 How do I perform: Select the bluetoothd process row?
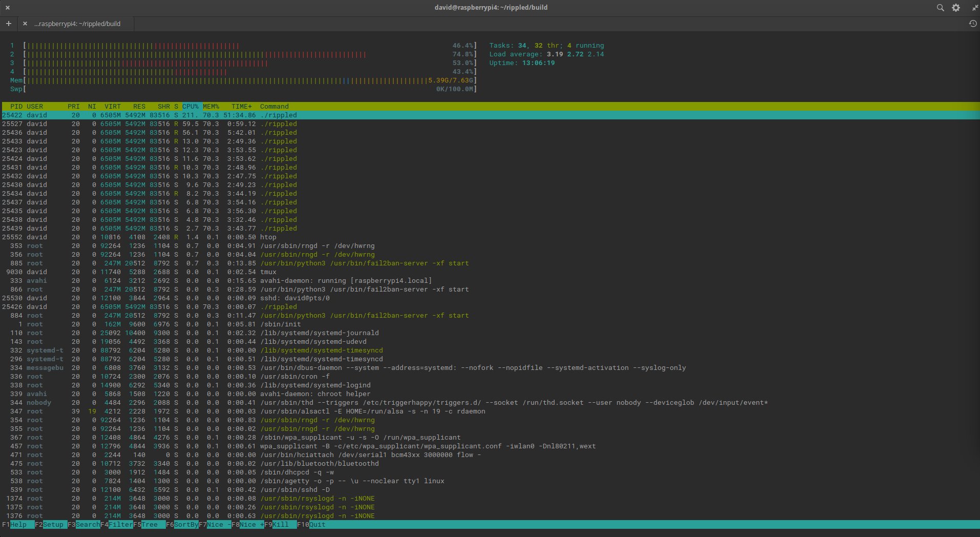[490, 464]
